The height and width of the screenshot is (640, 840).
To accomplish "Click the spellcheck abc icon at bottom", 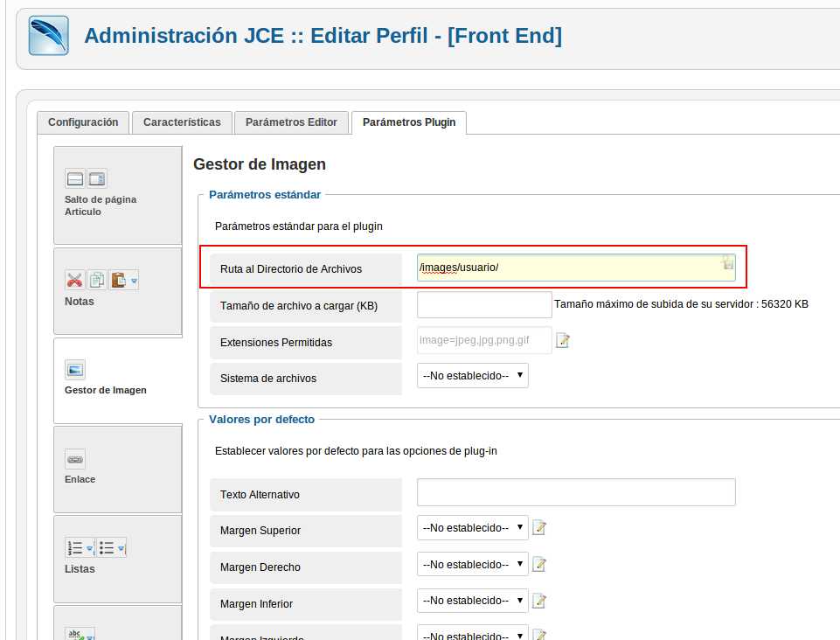I will (75, 634).
